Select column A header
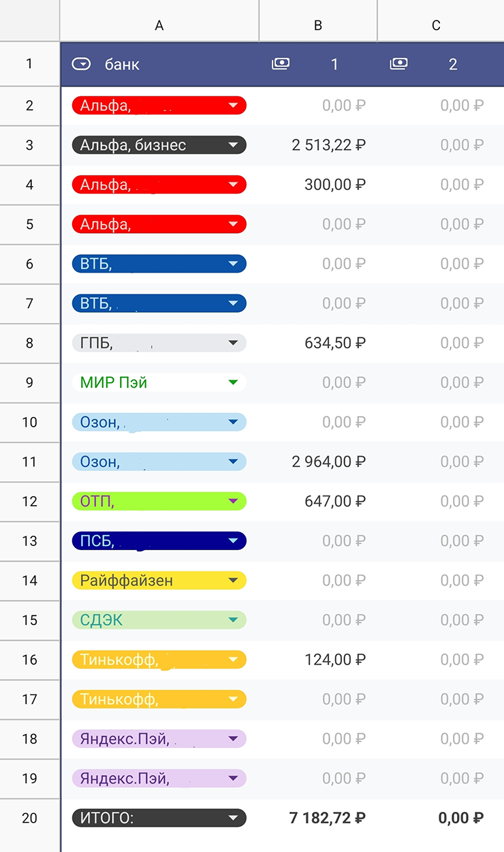 pyautogui.click(x=159, y=25)
